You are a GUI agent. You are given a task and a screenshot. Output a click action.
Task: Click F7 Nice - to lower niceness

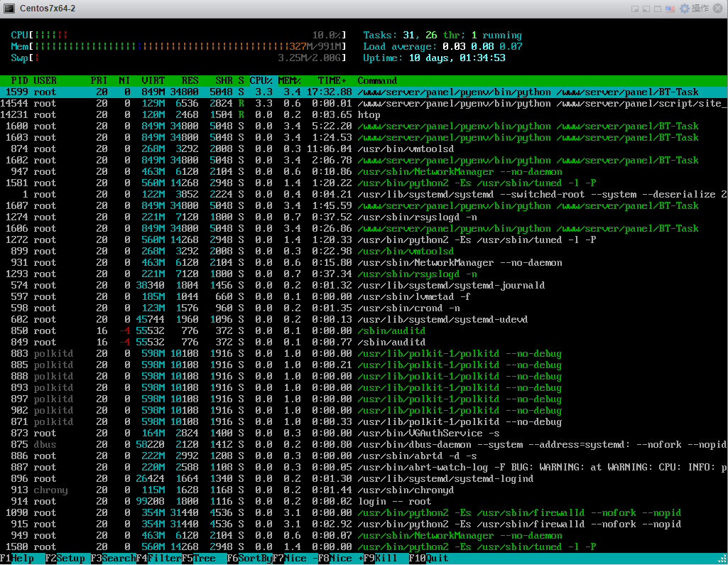click(x=295, y=558)
